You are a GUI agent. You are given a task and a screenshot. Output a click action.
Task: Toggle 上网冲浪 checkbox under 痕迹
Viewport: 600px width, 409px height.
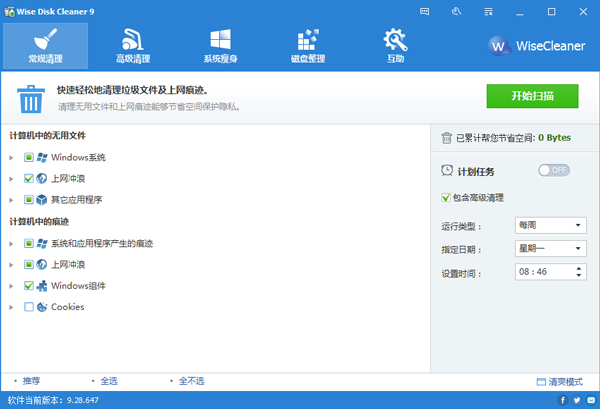29,264
